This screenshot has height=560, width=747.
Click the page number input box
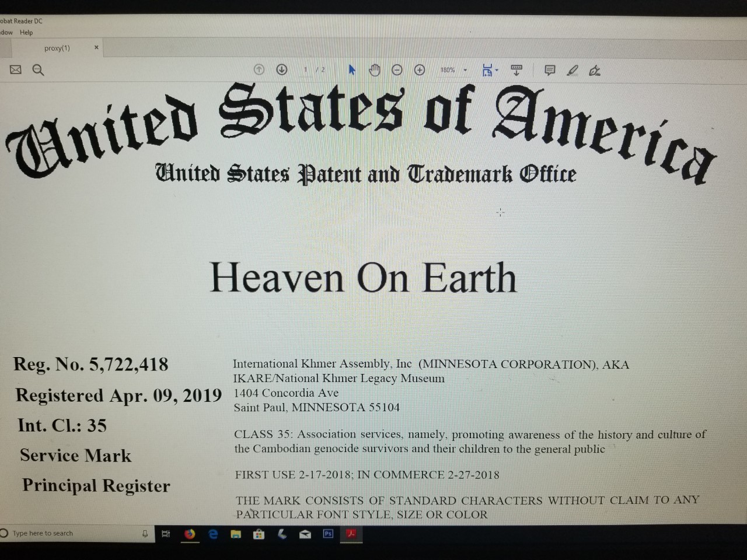305,69
